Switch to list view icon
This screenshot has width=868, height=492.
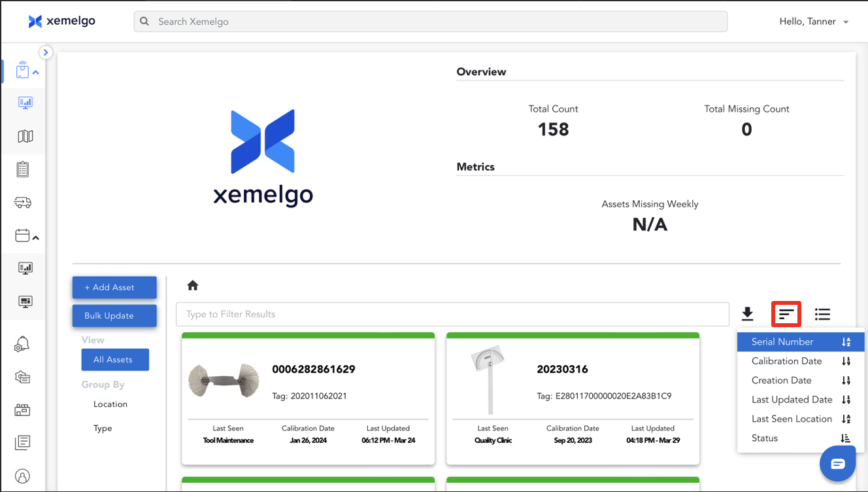(x=822, y=314)
